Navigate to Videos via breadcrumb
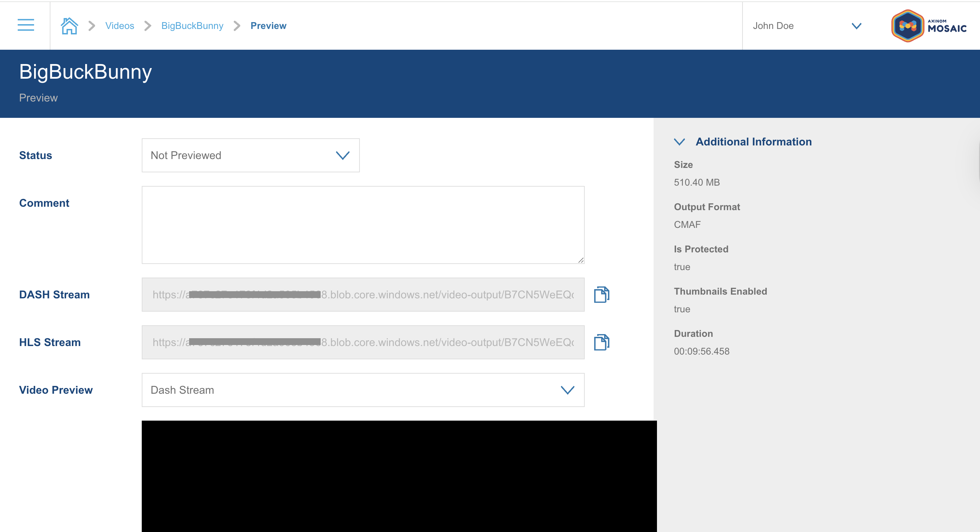Viewport: 980px width, 532px height. point(120,26)
